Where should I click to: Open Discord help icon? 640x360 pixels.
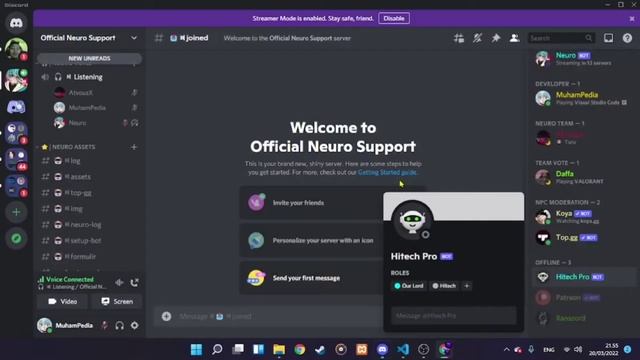click(627, 38)
